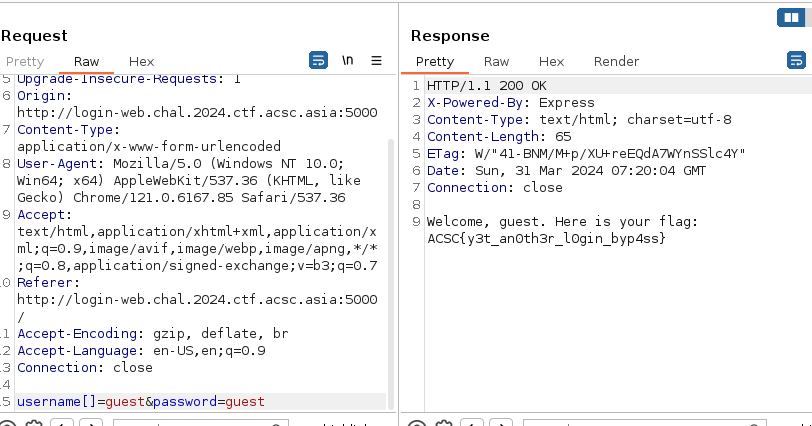Click the Referer URL value line
The width and height of the screenshot is (812, 426).
pyautogui.click(x=197, y=300)
